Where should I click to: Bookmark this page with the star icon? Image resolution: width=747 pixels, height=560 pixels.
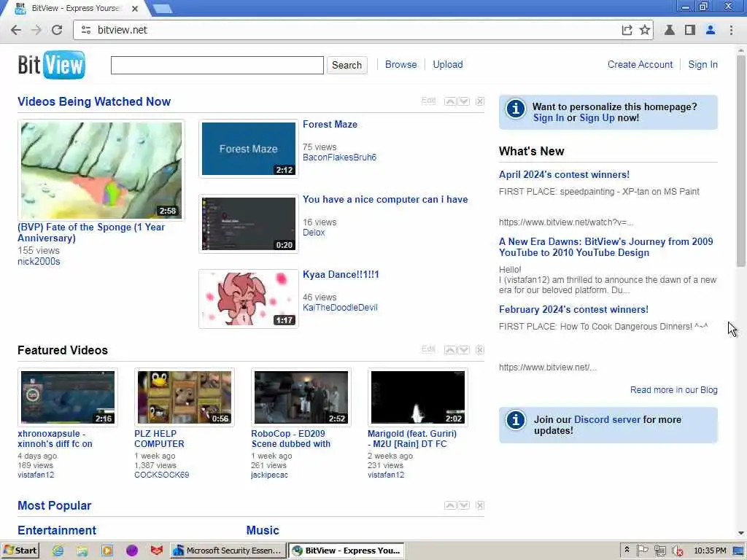(x=645, y=30)
